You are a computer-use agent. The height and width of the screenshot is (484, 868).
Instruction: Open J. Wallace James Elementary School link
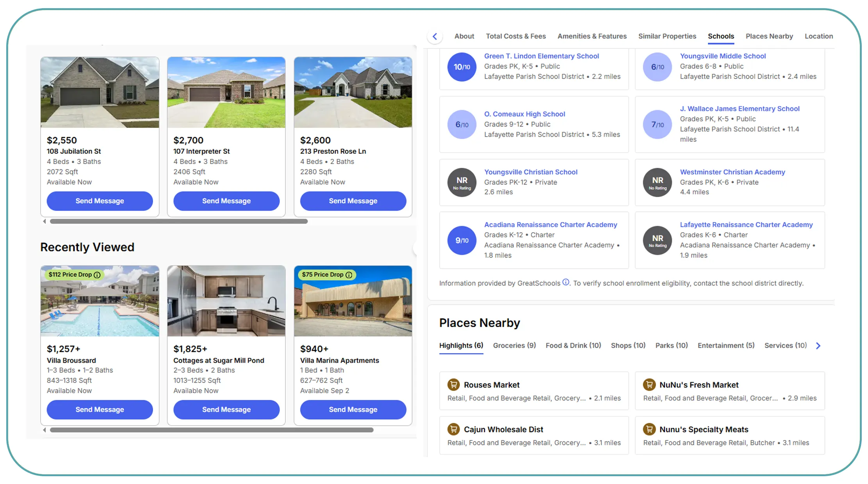pyautogui.click(x=740, y=109)
